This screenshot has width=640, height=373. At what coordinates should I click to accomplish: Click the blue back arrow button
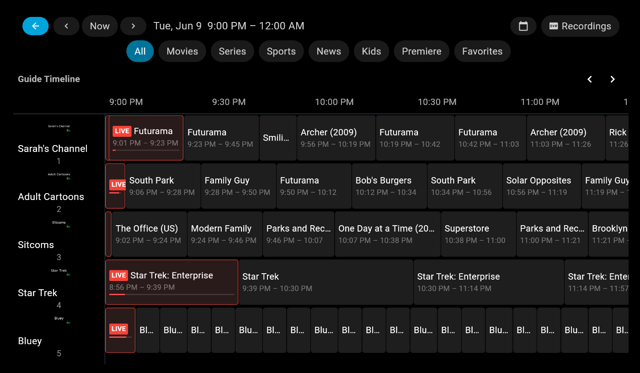click(36, 26)
